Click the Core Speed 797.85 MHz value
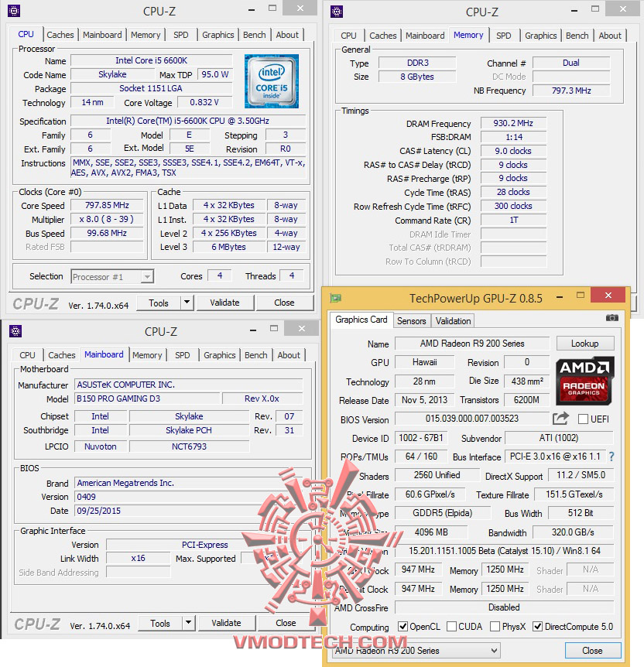 [x=107, y=206]
